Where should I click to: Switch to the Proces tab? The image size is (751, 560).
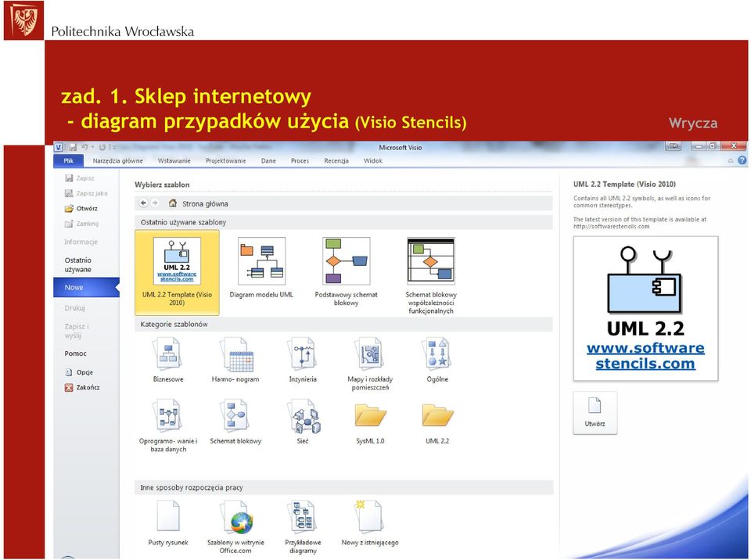point(300,161)
